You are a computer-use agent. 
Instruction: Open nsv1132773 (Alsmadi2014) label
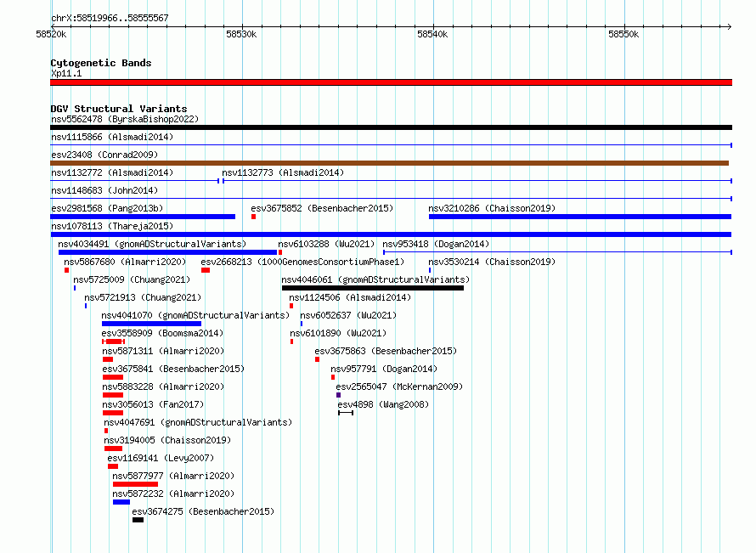tap(283, 172)
